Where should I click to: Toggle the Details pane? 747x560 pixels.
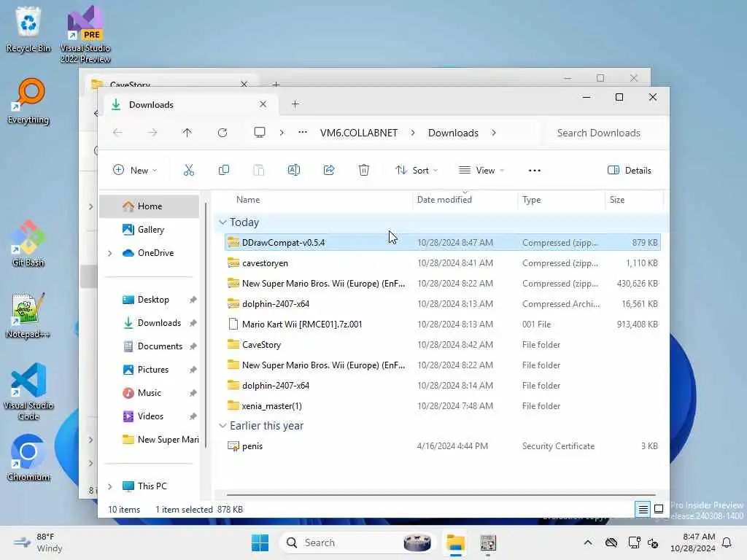click(630, 171)
